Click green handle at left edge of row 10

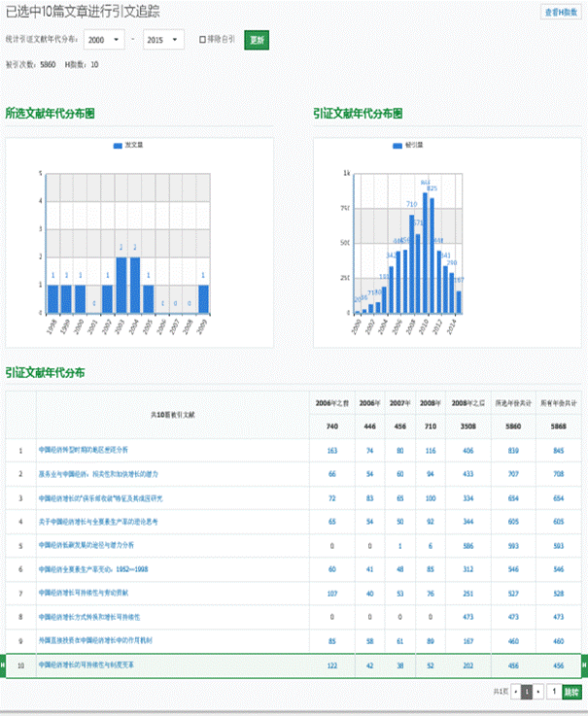3,665
